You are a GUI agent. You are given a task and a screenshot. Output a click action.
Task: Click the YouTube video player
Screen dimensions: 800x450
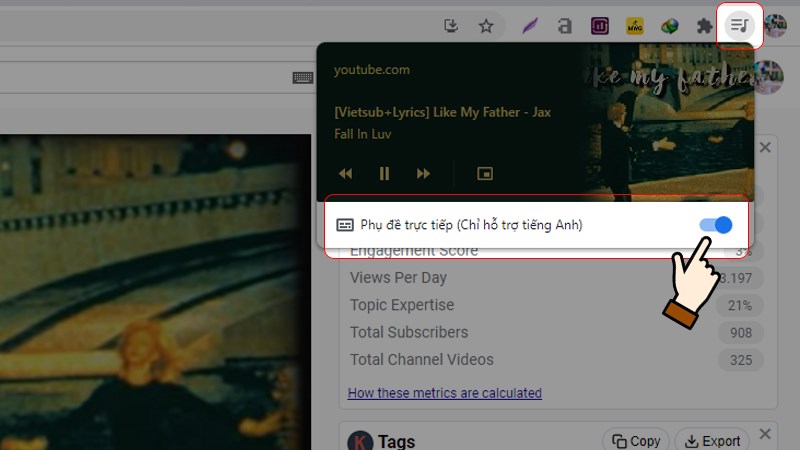tap(155, 292)
